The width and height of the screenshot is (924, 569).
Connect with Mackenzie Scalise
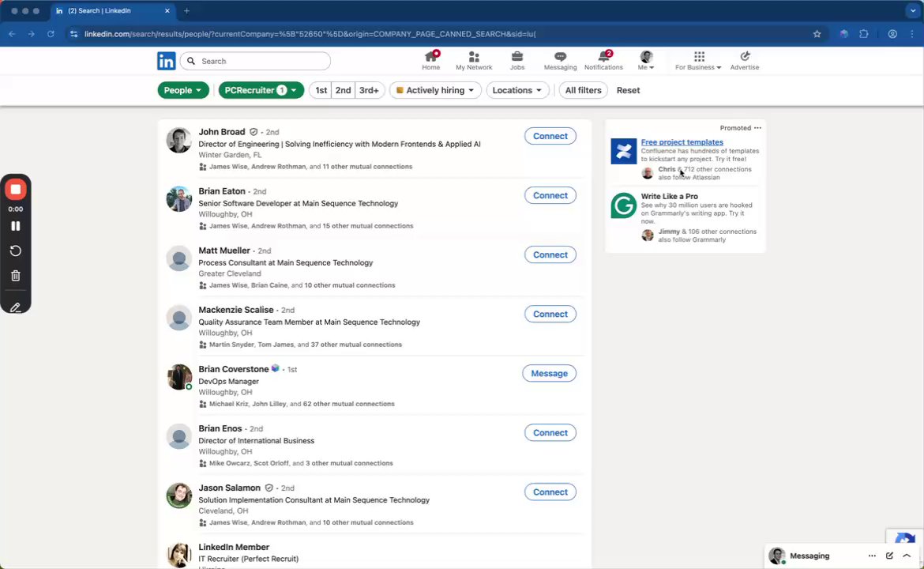tap(550, 315)
